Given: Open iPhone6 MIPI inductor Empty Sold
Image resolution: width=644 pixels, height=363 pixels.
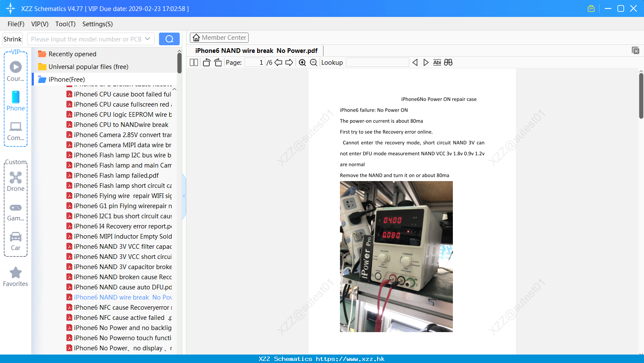Looking at the screenshot, I should (119, 236).
